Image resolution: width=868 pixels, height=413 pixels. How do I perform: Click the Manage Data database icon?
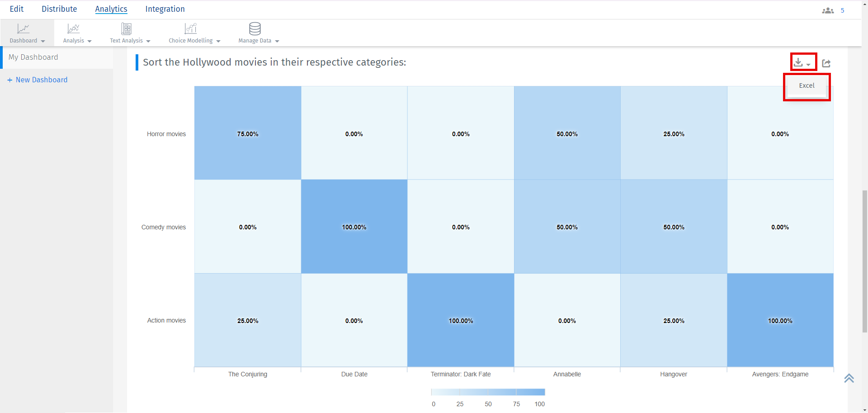point(255,29)
